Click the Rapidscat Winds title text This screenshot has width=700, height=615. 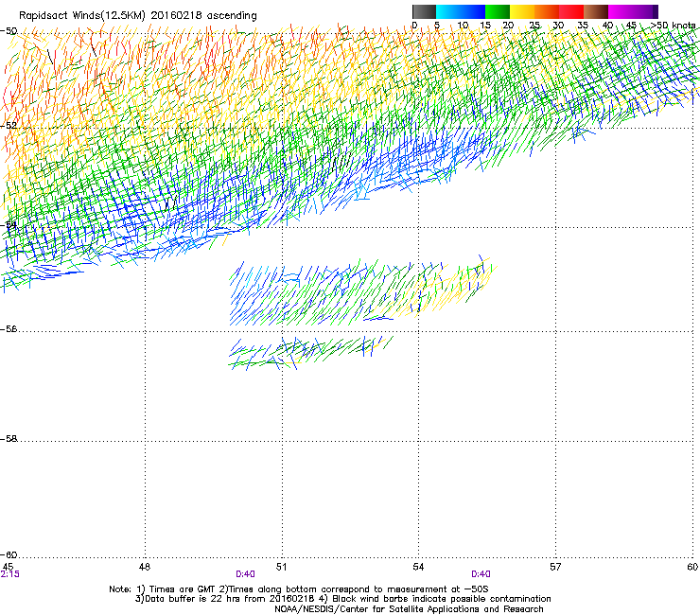pyautogui.click(x=138, y=16)
